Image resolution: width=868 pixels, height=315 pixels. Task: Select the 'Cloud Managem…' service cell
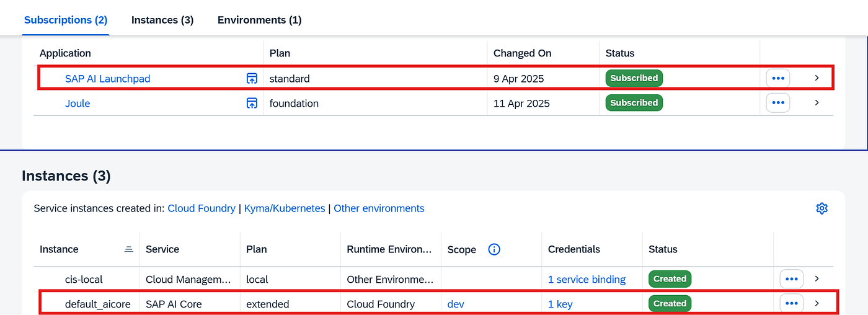pyautogui.click(x=189, y=280)
